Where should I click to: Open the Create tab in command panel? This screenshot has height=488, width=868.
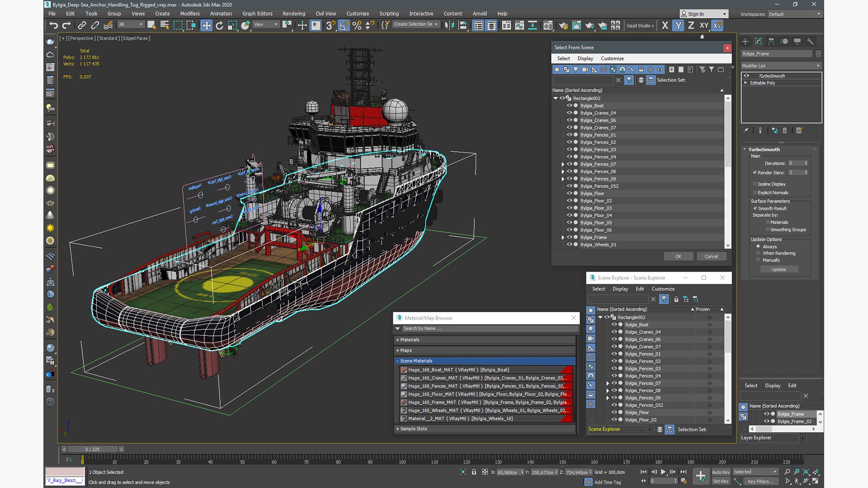coord(745,41)
